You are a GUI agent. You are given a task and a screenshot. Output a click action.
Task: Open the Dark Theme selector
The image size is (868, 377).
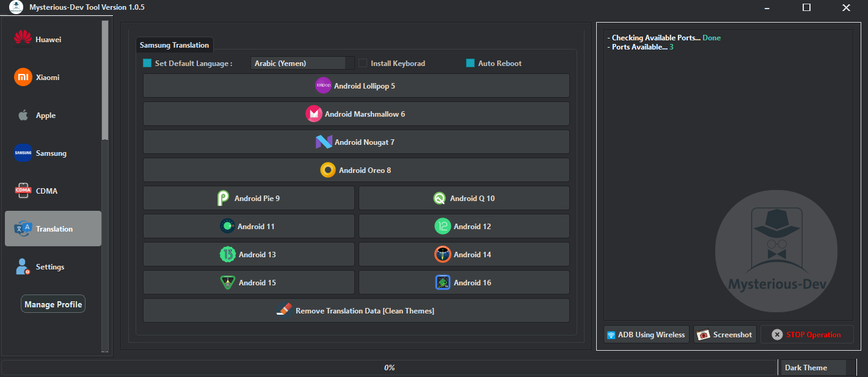click(x=813, y=367)
